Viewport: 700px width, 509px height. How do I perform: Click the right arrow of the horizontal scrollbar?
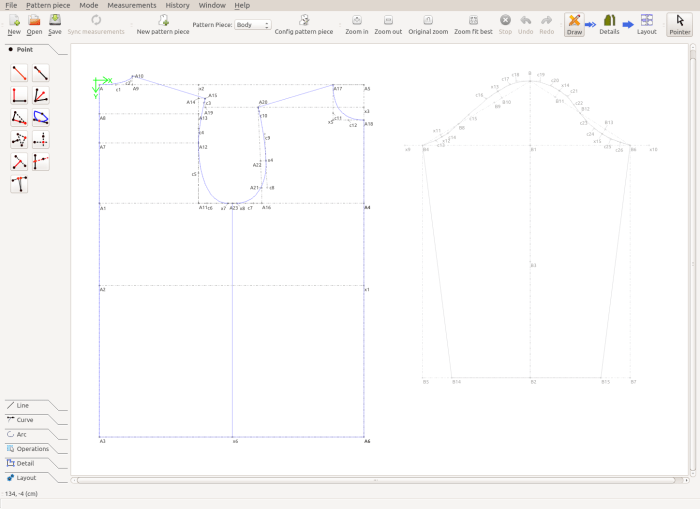(x=687, y=480)
